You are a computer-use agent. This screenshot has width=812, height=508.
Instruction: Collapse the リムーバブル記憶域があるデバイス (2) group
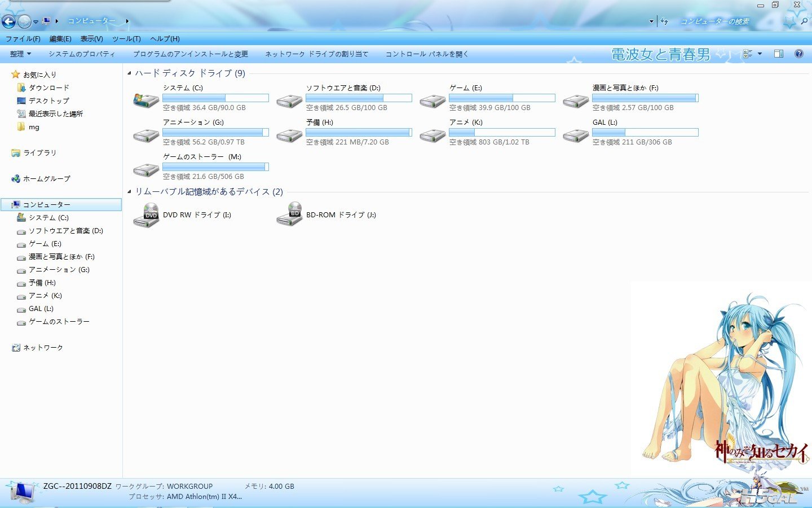tap(129, 192)
